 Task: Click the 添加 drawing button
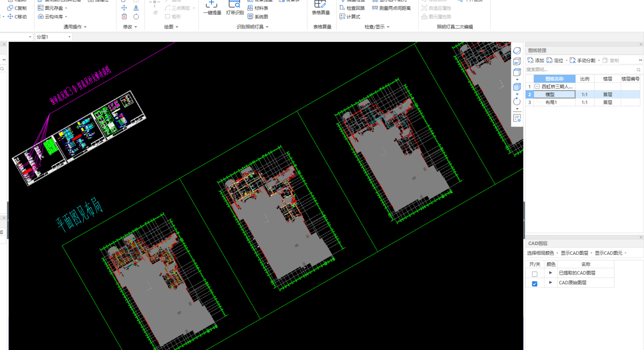coord(536,60)
